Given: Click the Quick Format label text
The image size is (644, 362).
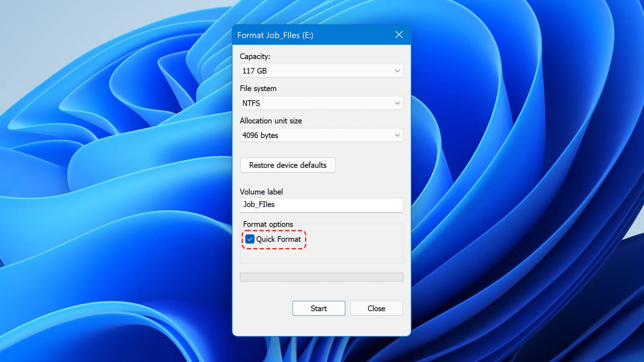Looking at the screenshot, I should [279, 239].
